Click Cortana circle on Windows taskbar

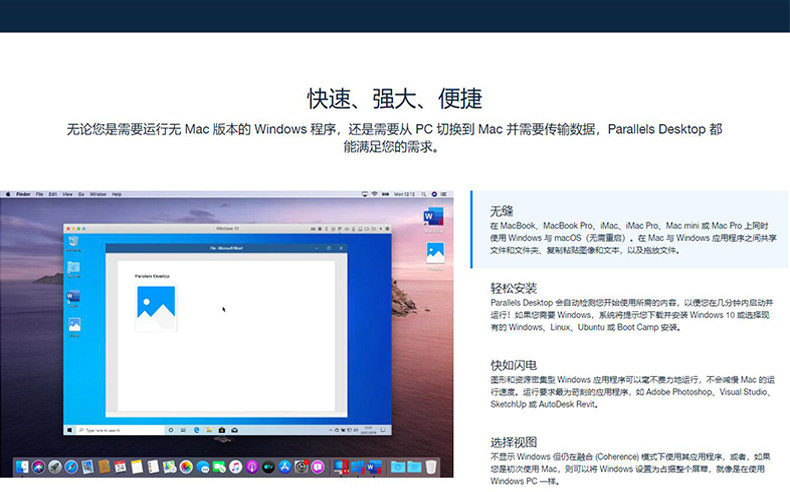pyautogui.click(x=171, y=430)
